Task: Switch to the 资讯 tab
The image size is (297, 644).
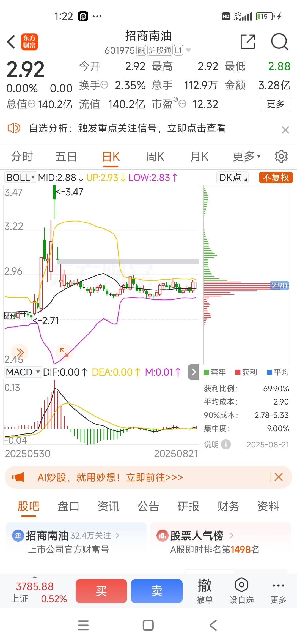Action: coord(109,506)
